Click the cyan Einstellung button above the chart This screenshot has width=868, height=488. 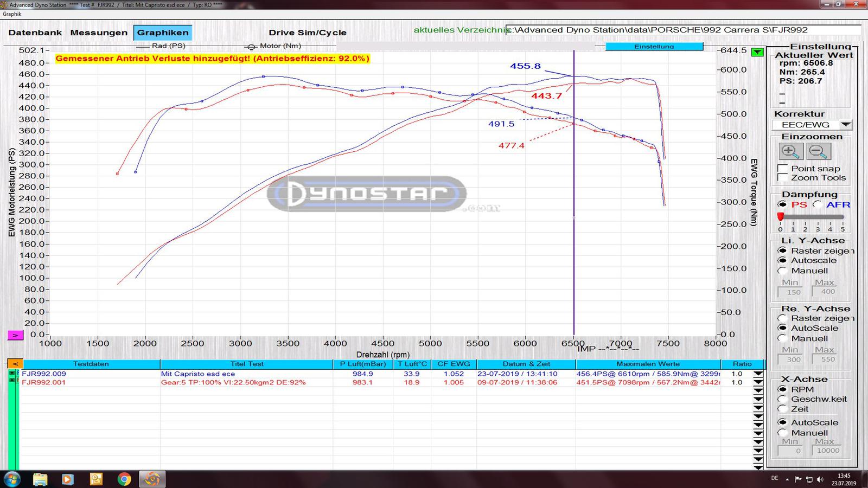[x=654, y=47]
